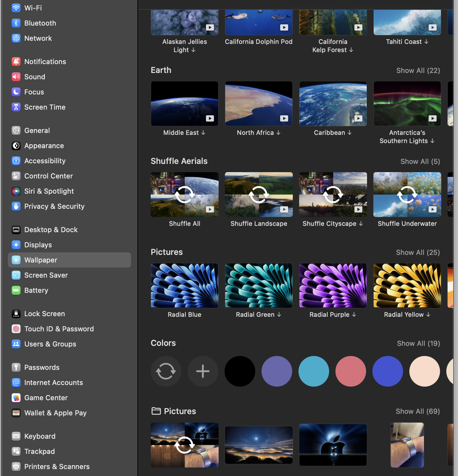The image size is (458, 476).
Task: Click Users & Groups icon
Action: 16,344
